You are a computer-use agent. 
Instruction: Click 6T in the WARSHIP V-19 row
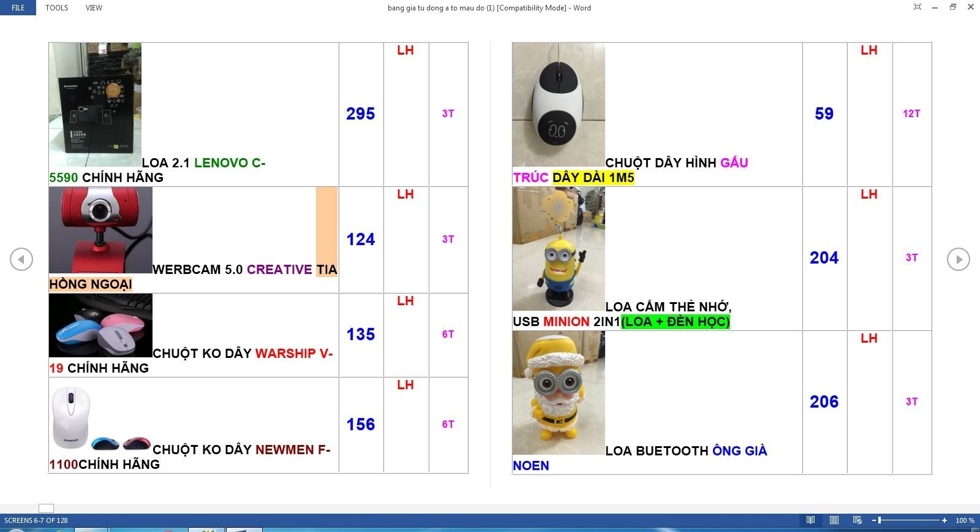point(448,335)
